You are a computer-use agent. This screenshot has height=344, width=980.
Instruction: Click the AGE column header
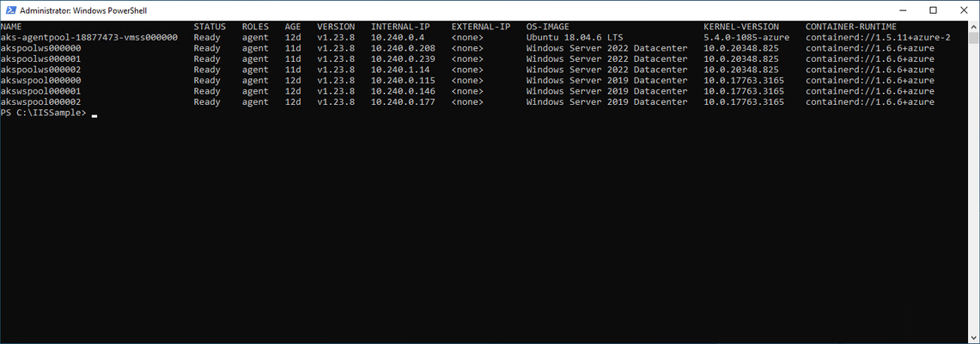coord(293,27)
